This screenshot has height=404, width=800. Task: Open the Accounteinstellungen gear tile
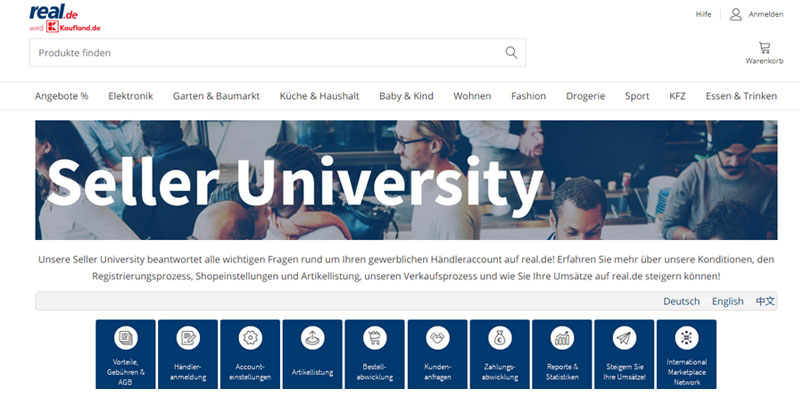(x=250, y=354)
